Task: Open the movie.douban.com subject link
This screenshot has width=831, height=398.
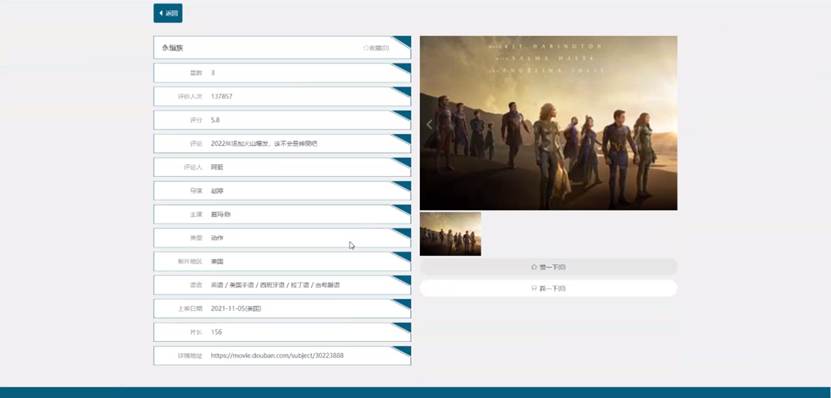Action: 277,356
